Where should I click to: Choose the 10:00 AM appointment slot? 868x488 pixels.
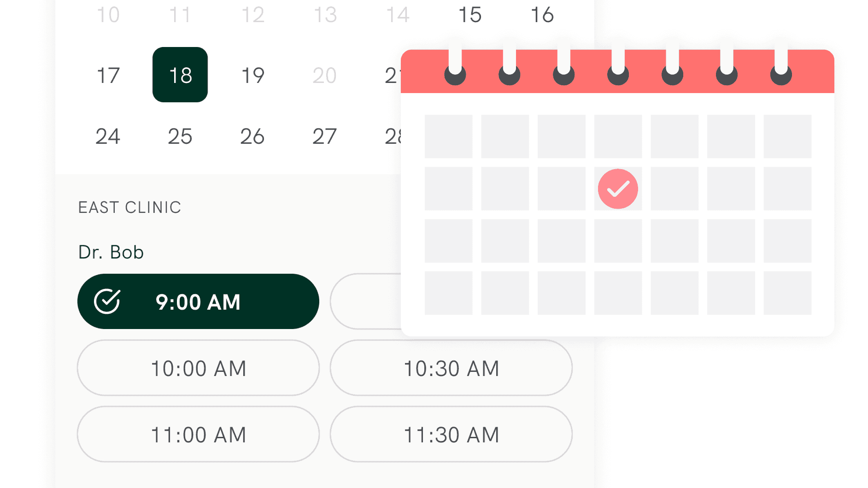coord(198,368)
